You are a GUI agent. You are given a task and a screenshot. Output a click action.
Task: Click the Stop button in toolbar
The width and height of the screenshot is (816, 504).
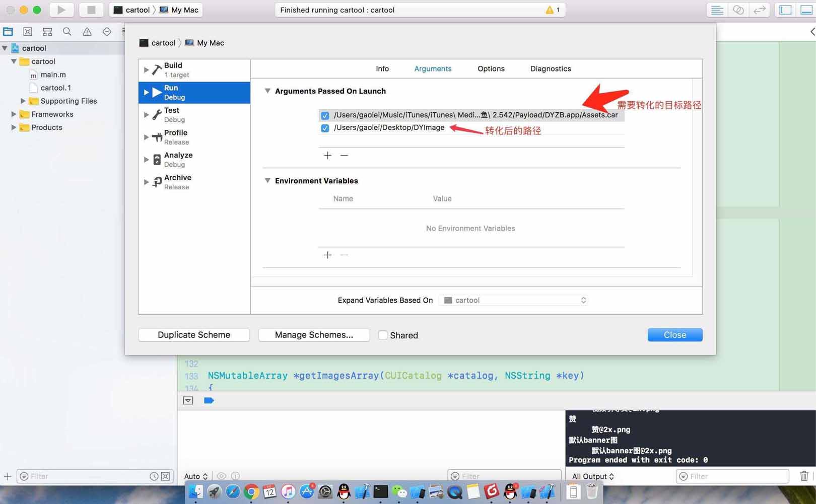[91, 10]
